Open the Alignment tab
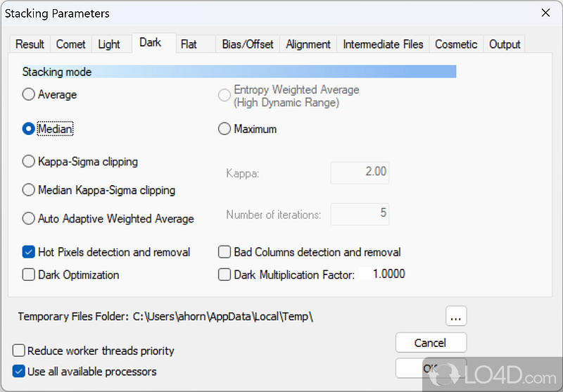This screenshot has height=392, width=563. tap(308, 44)
